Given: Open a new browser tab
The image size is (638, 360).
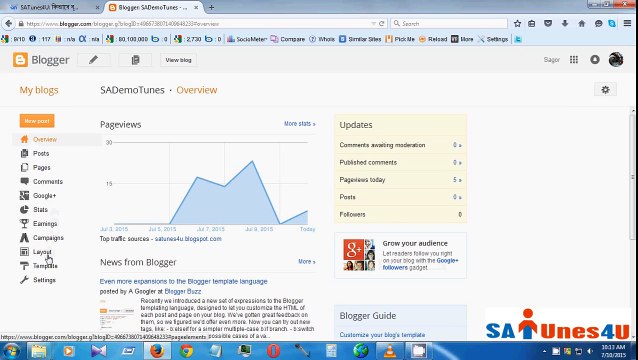Looking at the screenshot, I should [x=211, y=7].
